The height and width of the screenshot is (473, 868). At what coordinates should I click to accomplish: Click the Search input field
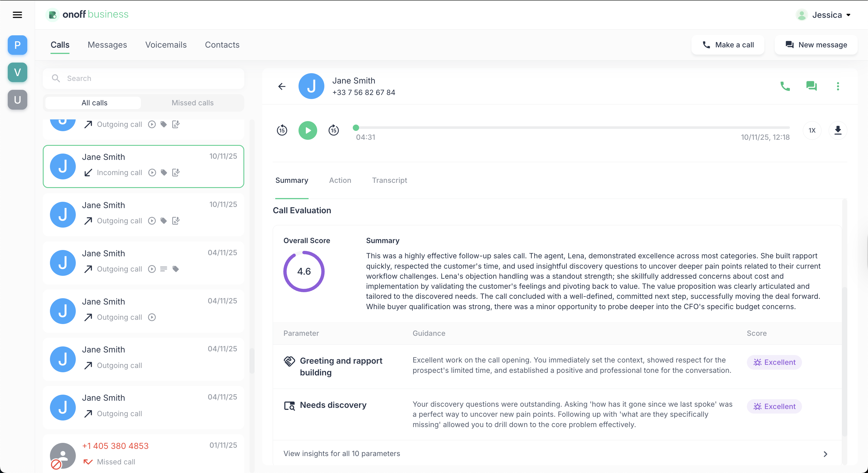click(x=144, y=78)
